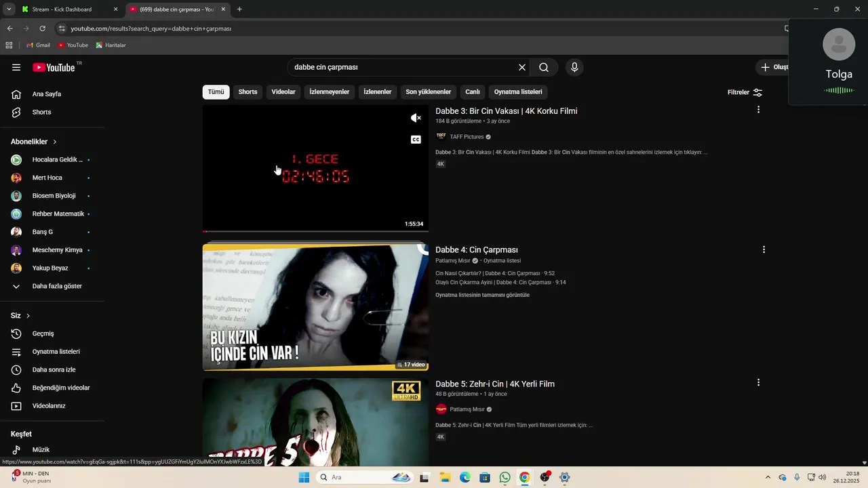
Task: Select the Videolar filter chip
Action: tap(283, 92)
